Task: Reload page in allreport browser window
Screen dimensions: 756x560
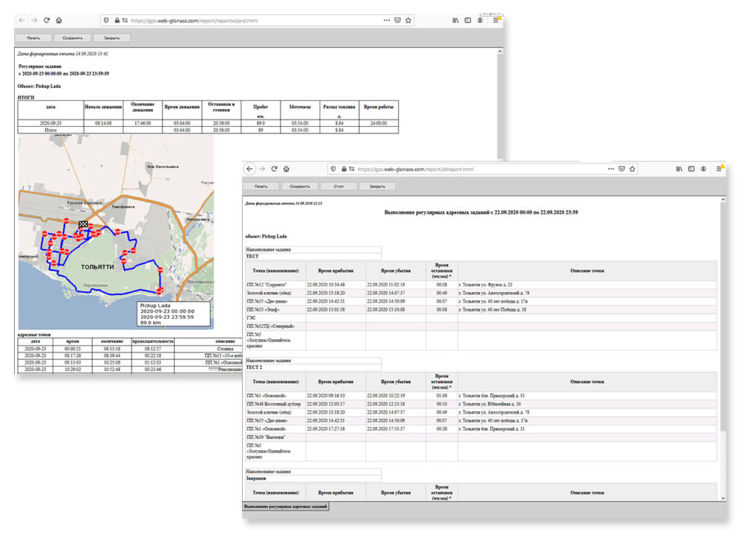Action: [275, 169]
